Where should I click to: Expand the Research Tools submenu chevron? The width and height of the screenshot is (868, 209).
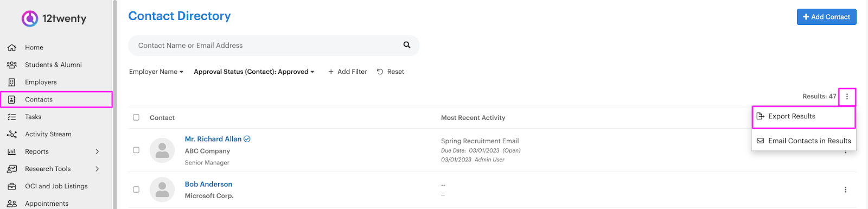[98, 169]
